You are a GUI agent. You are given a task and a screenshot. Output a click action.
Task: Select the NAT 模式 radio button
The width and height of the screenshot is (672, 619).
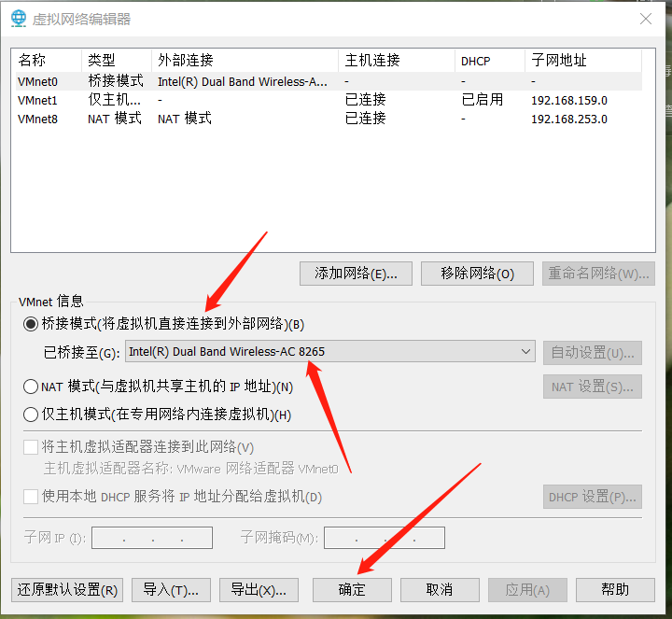[31, 387]
